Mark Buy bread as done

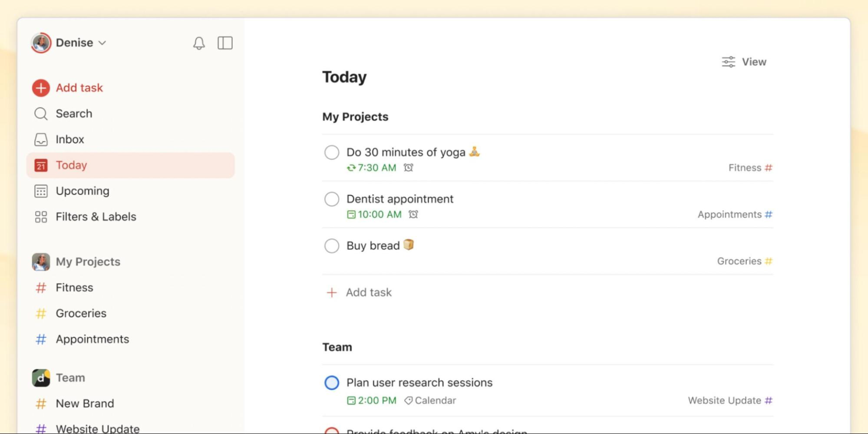332,246
